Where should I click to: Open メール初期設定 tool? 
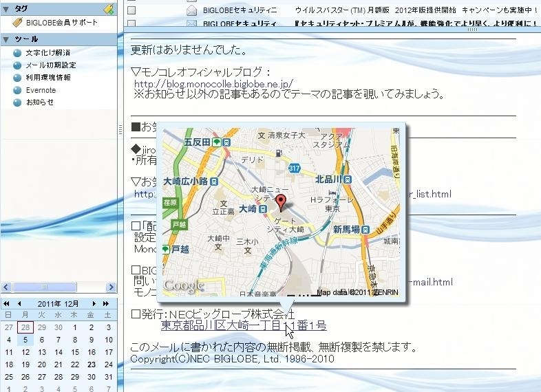click(51, 65)
